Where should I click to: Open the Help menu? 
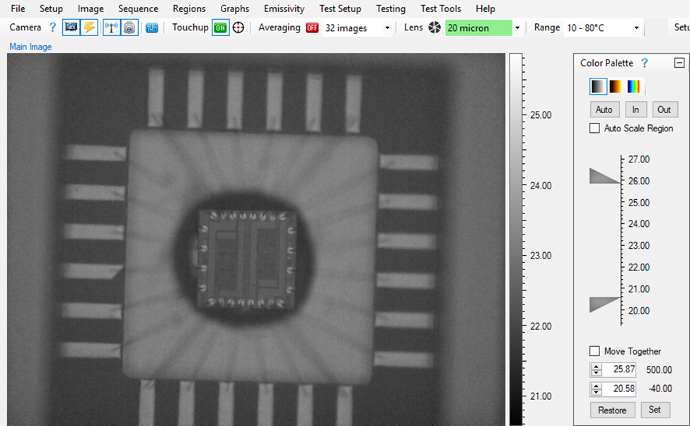pos(485,8)
